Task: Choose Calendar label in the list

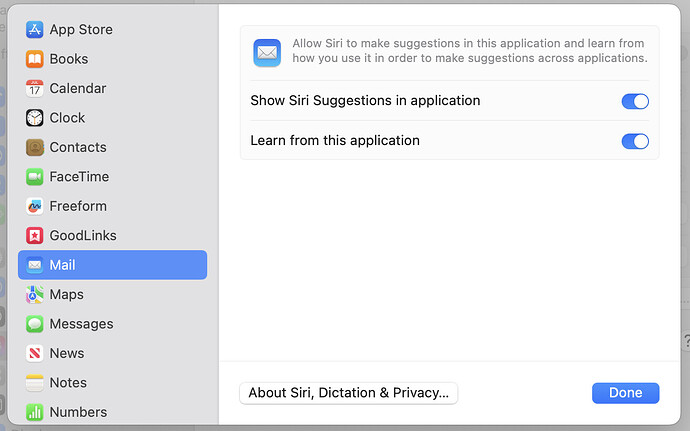Action: [78, 88]
